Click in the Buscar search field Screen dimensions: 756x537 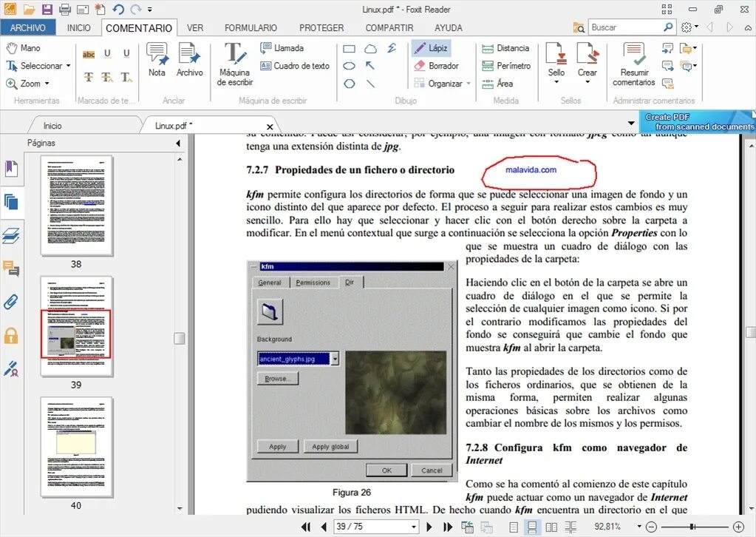(x=626, y=27)
